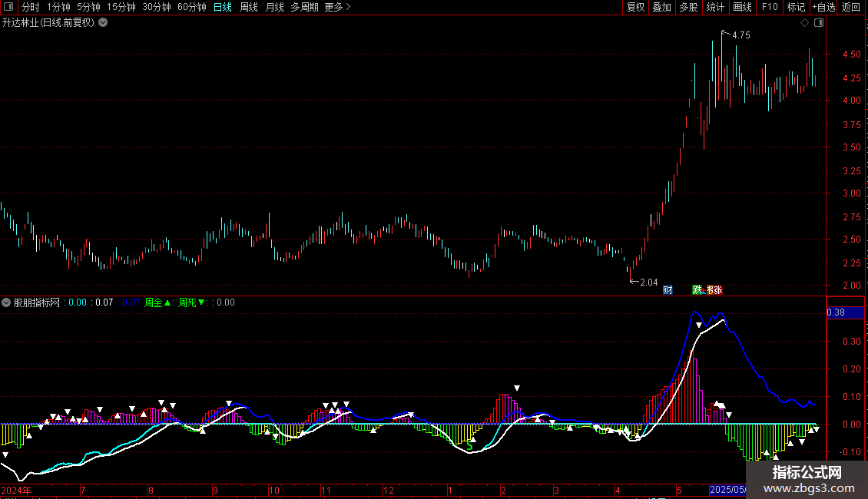Switch to the 日线 daily chart

(223, 7)
